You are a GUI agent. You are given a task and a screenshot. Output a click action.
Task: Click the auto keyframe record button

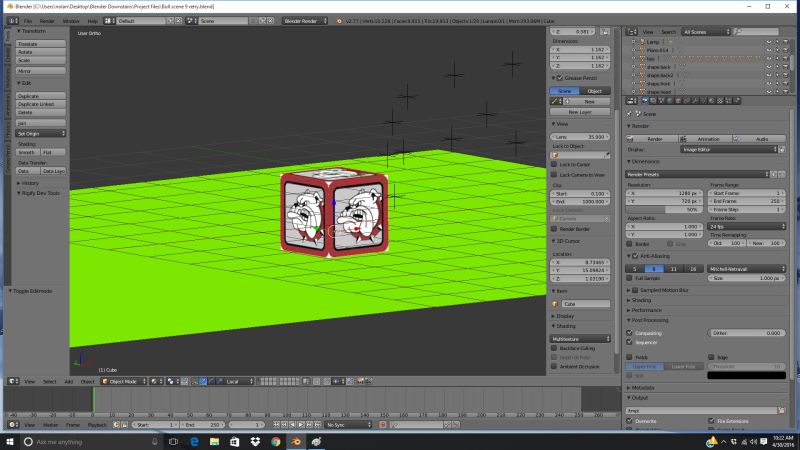click(383, 424)
